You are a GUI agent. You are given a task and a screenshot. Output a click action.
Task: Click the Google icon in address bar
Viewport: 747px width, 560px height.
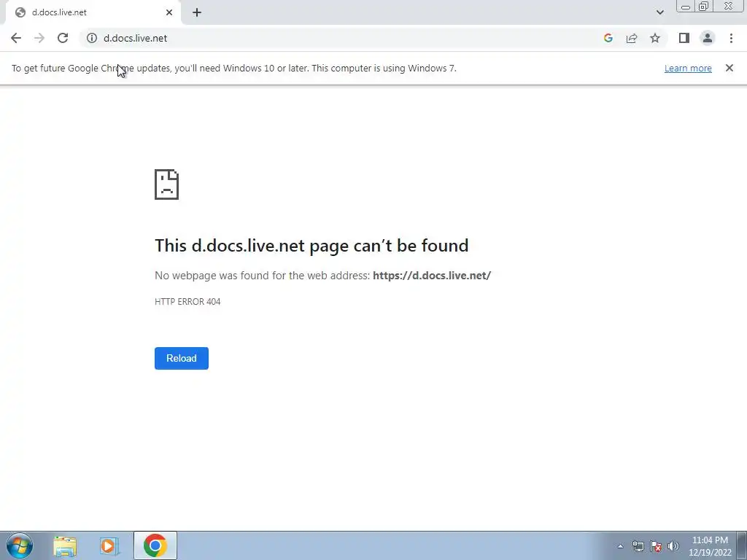coord(608,38)
